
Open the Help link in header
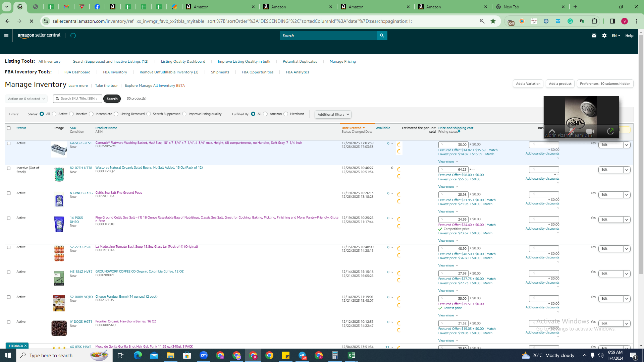coord(629,36)
